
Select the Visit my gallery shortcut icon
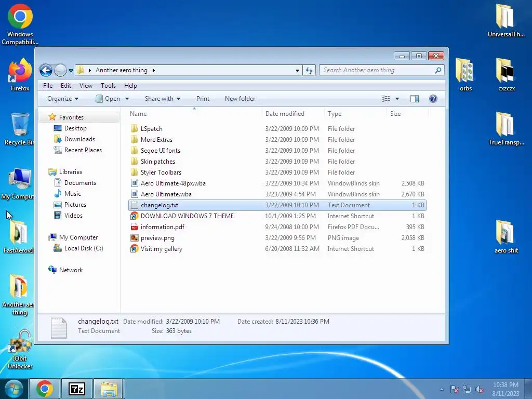(x=135, y=249)
